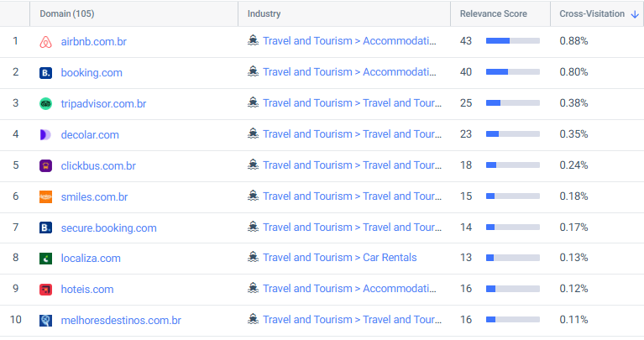Click the melhoresdestinos.com.br favicon icon
Viewport: 644px width, 340px height.
[x=45, y=320]
